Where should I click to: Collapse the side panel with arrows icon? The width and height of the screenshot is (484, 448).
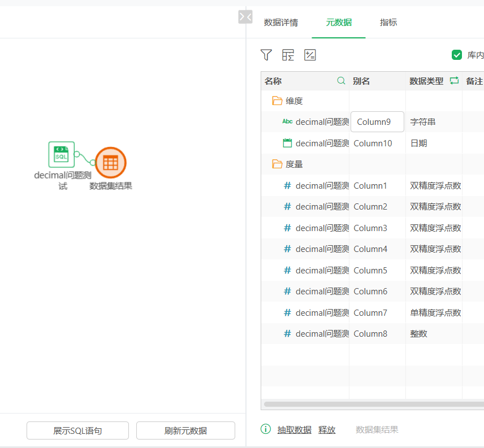point(245,17)
